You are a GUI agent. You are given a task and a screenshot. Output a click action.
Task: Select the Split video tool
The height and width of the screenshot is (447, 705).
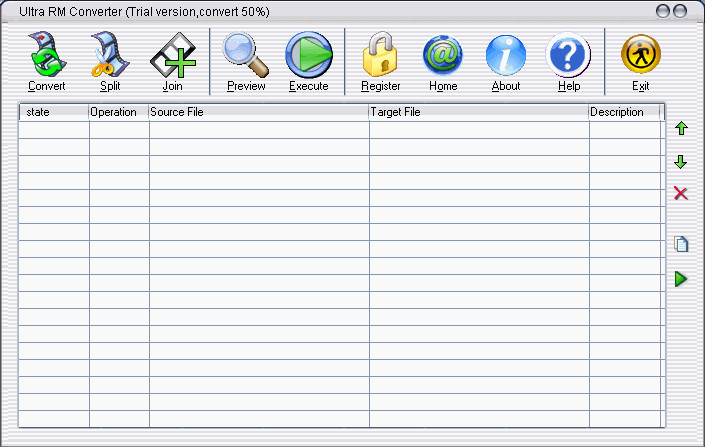click(110, 62)
